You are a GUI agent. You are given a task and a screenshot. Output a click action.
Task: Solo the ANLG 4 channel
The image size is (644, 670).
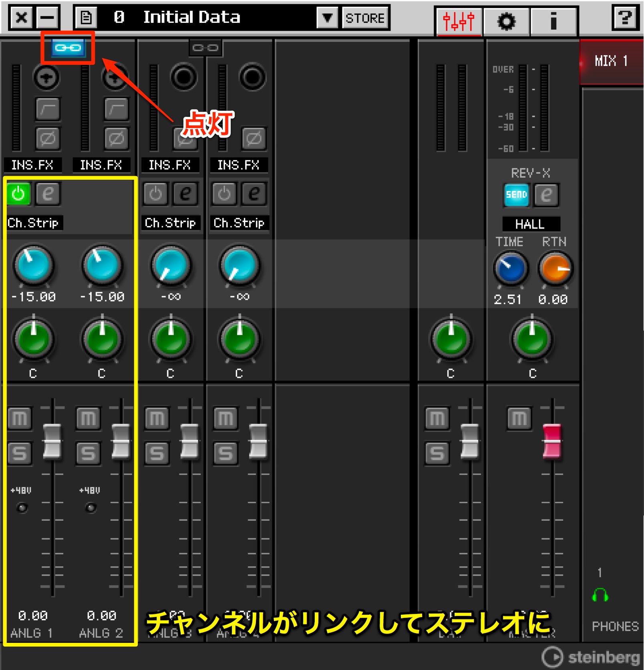point(225,453)
